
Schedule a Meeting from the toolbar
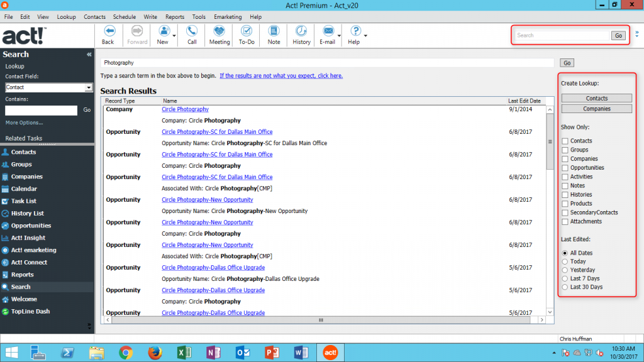click(x=219, y=35)
